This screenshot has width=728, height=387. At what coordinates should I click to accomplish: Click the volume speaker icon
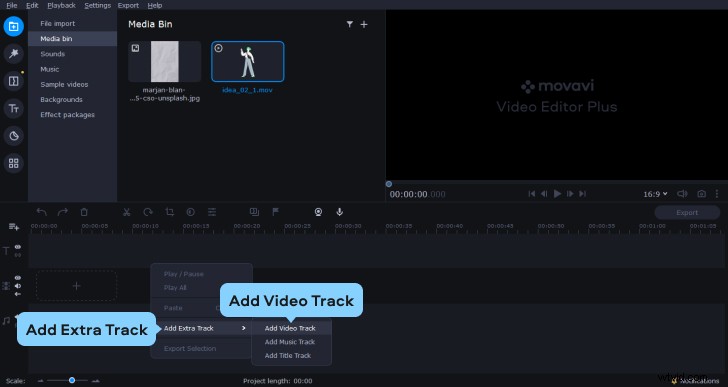pyautogui.click(x=682, y=194)
